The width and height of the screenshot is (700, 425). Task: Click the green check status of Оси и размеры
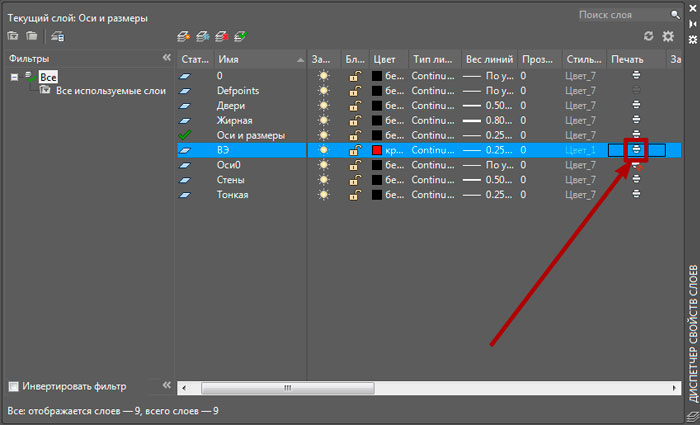click(184, 135)
